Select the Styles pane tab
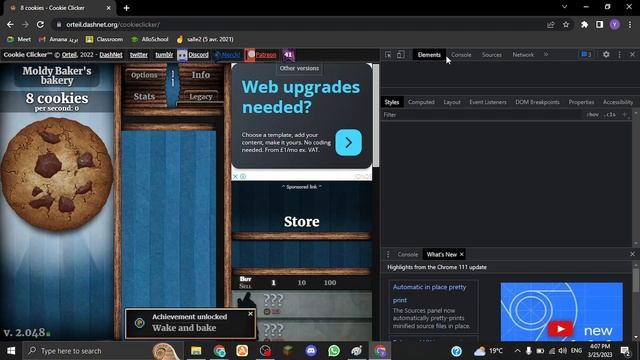 tap(391, 102)
